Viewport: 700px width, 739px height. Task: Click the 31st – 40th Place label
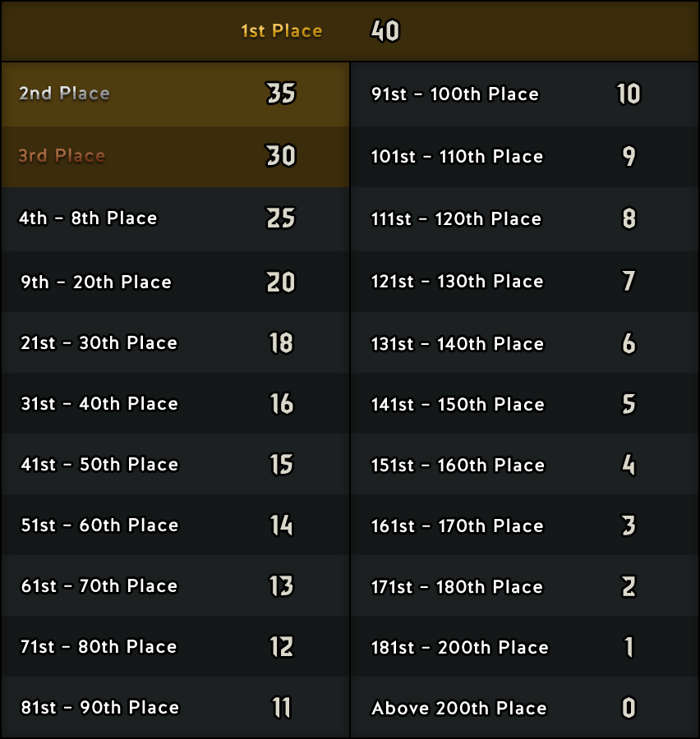pos(99,404)
